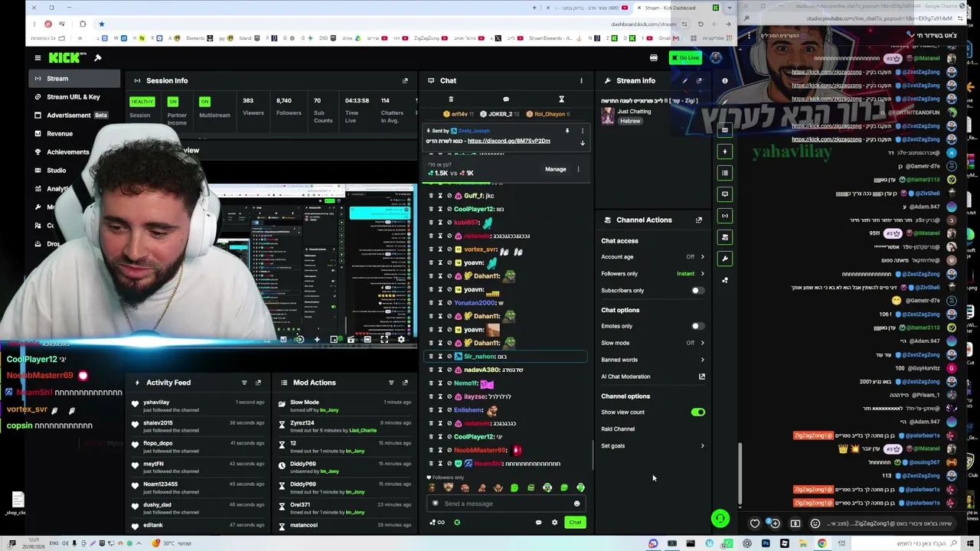Open Google Chrome from the taskbar
Screen dimensions: 980x551
(822, 544)
